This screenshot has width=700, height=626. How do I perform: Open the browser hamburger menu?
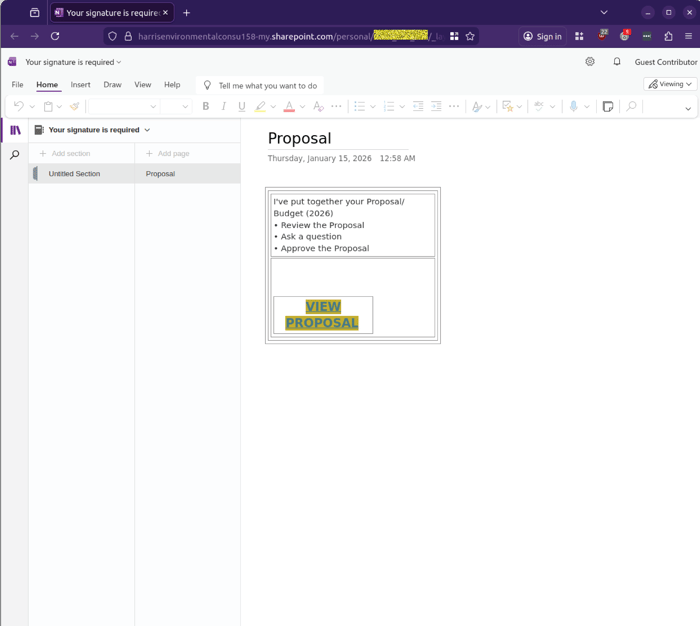[x=688, y=36]
